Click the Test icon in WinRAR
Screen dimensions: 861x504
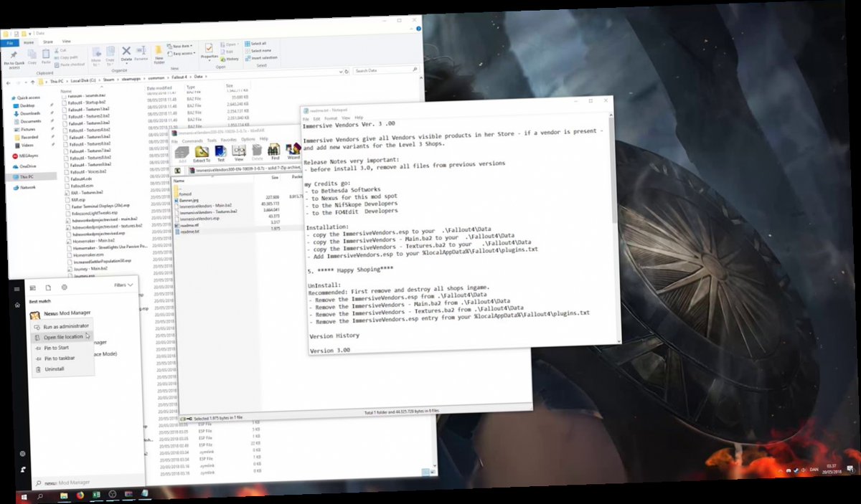click(x=220, y=152)
